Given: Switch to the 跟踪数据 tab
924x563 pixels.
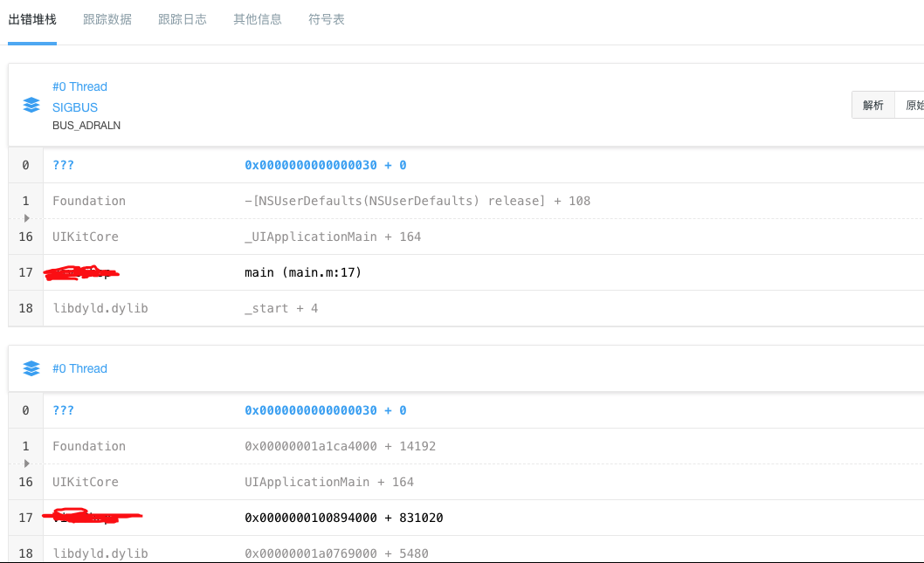Looking at the screenshot, I should point(107,19).
